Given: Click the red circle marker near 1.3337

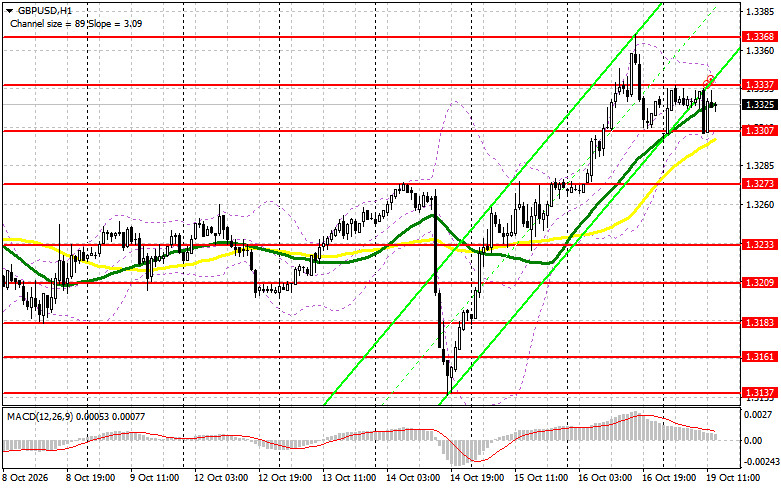Looking at the screenshot, I should click(x=709, y=80).
